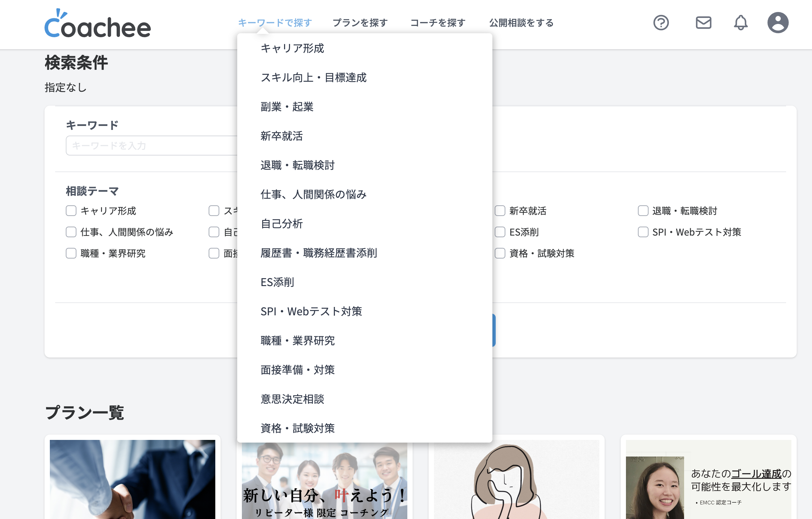Select 副業・起業 from the dropdown list
Image resolution: width=812 pixels, height=519 pixels.
[287, 107]
